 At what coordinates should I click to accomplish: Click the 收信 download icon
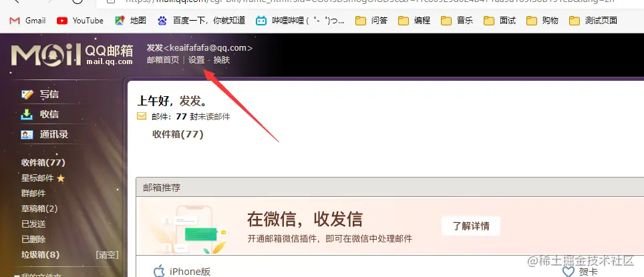27,115
